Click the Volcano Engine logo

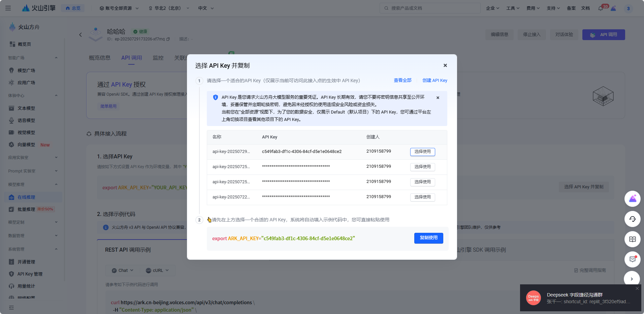(x=39, y=8)
